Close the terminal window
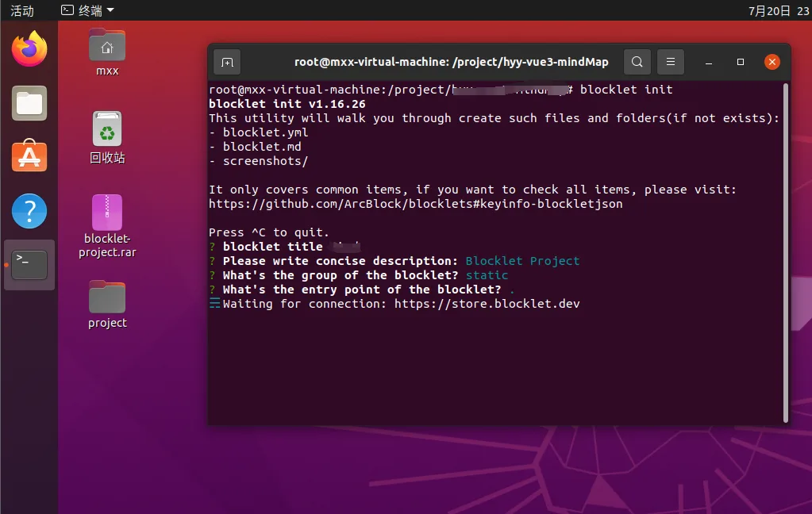Screen dimensions: 812x514 tap(772, 62)
